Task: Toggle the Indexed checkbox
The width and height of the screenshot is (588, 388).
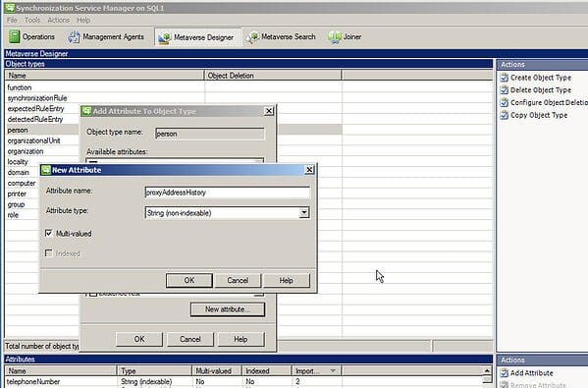Action: (x=48, y=253)
